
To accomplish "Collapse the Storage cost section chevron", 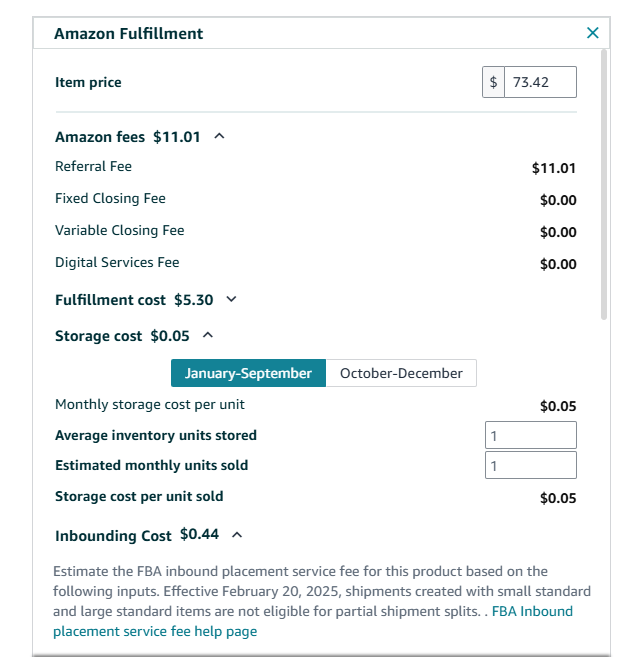I will [208, 336].
